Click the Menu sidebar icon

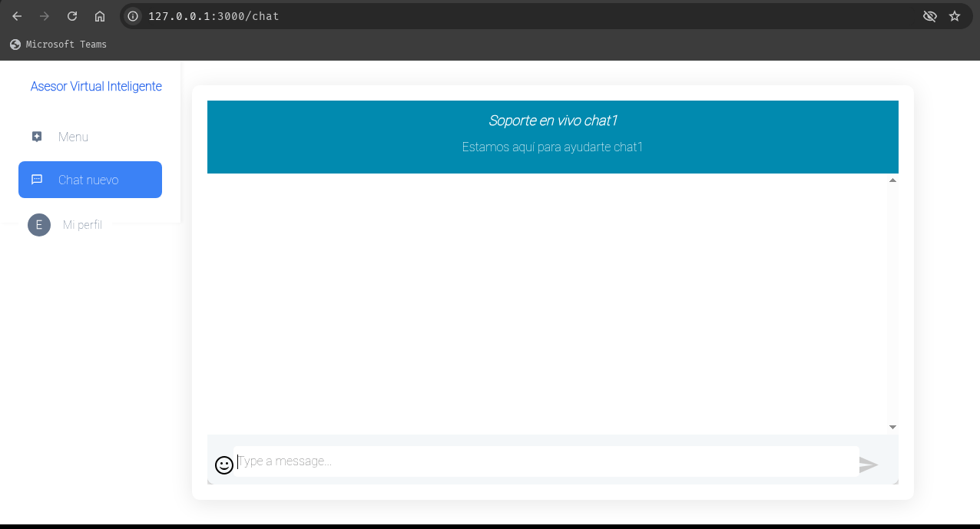(36, 137)
